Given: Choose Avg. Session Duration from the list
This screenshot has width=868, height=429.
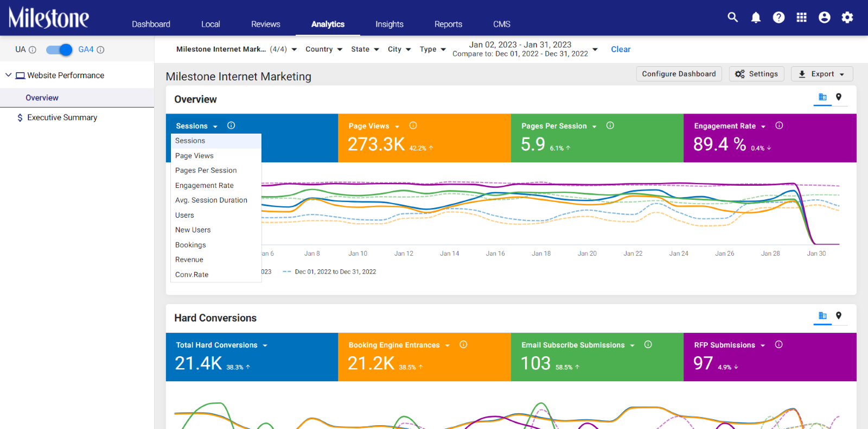Looking at the screenshot, I should point(216,200).
